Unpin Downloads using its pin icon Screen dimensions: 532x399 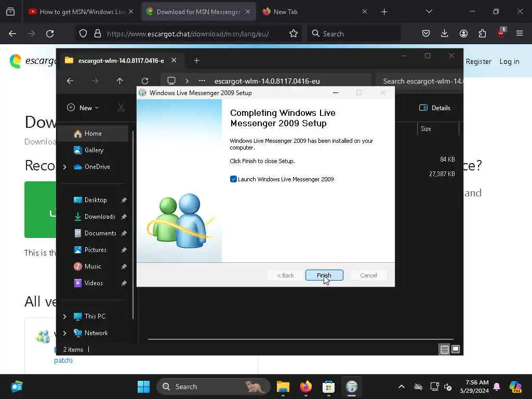(124, 217)
